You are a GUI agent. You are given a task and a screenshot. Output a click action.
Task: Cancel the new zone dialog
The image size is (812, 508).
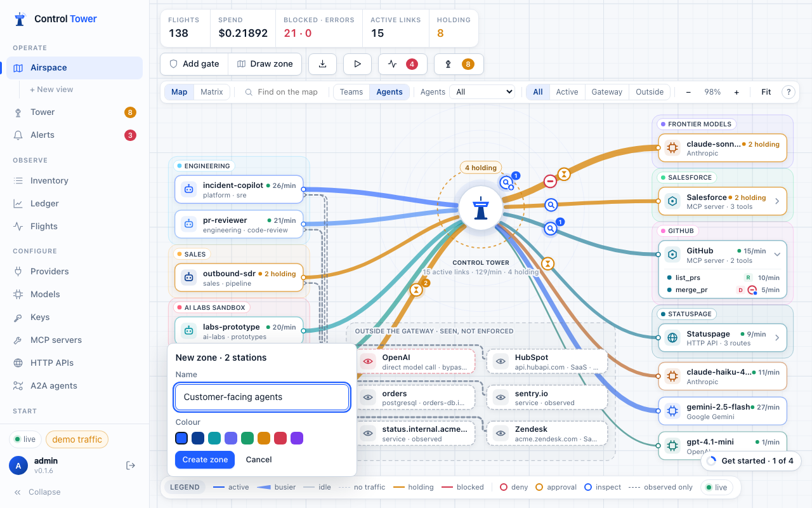[x=259, y=460]
